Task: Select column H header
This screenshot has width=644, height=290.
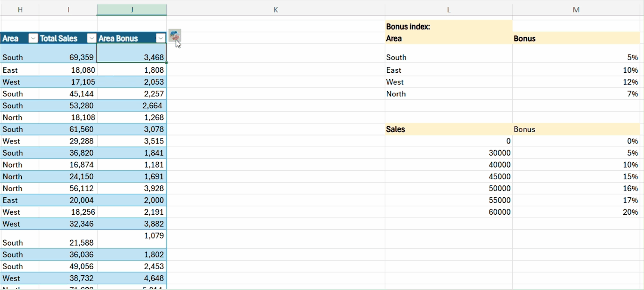Action: (x=20, y=10)
